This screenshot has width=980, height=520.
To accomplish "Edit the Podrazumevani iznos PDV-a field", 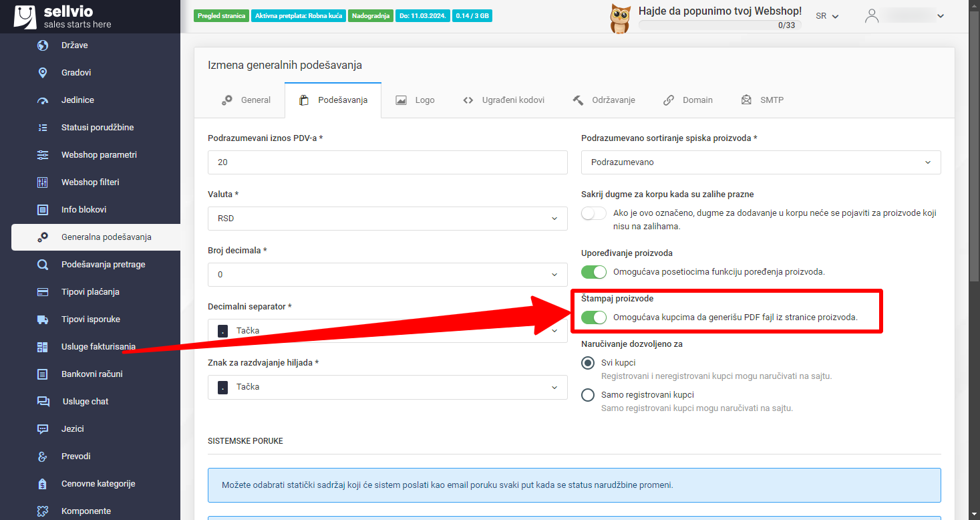I will click(x=387, y=162).
